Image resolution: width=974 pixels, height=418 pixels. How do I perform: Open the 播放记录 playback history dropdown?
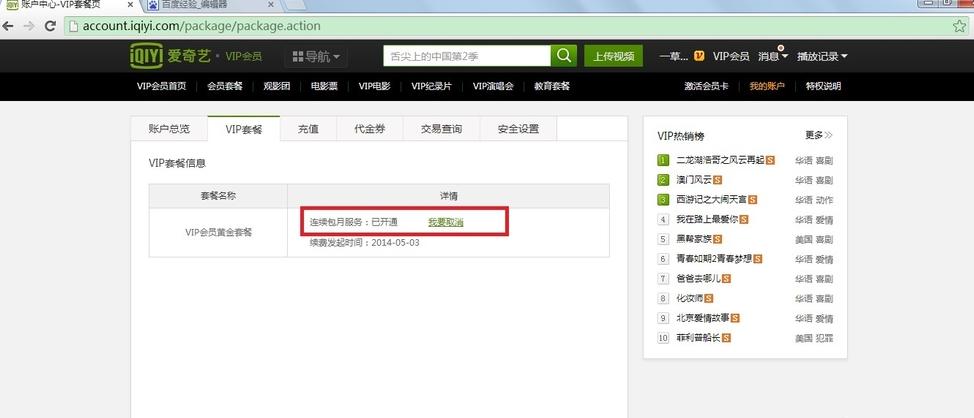[822, 57]
